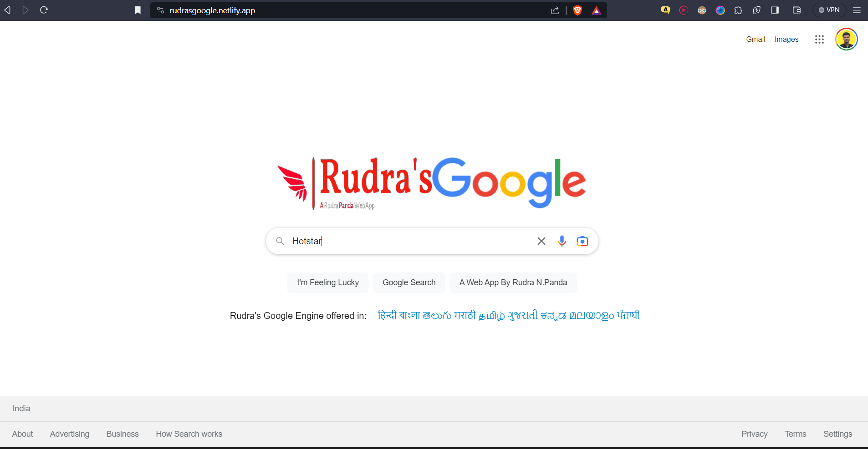Open the Google apps grid icon
The width and height of the screenshot is (868, 449).
click(x=819, y=40)
